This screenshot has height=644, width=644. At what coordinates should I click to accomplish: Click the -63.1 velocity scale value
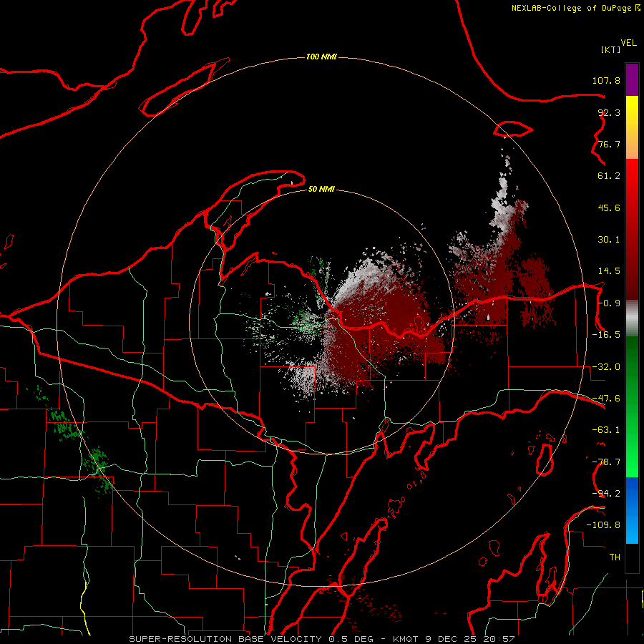(606, 430)
